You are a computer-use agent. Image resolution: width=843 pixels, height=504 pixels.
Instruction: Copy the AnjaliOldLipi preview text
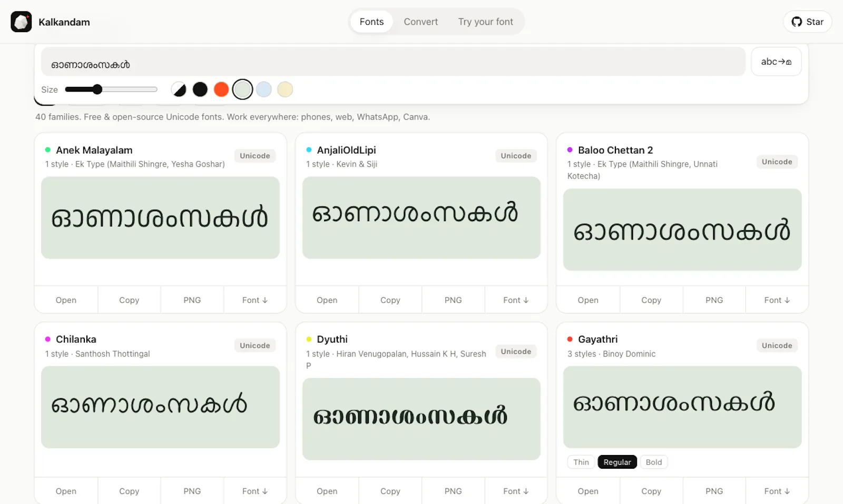tap(390, 300)
